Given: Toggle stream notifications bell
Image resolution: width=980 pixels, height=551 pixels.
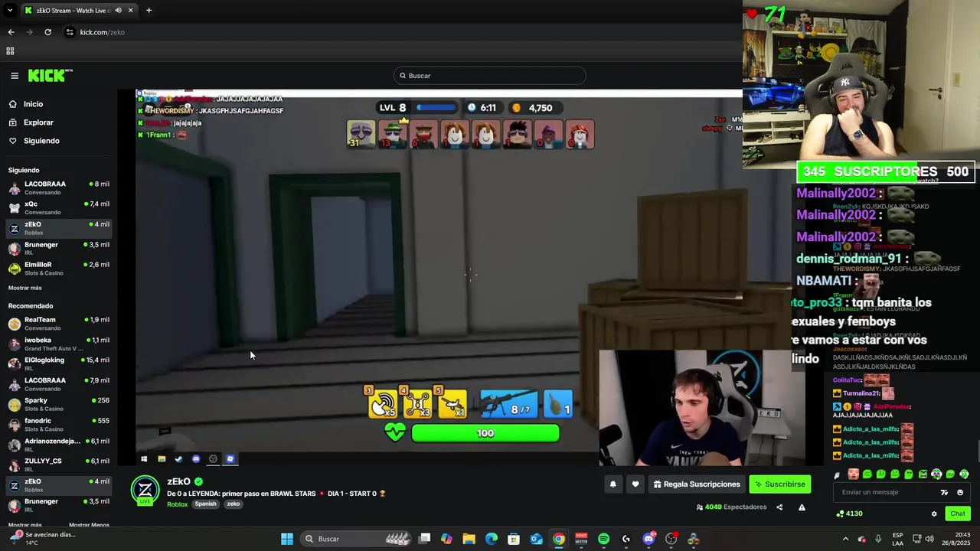Looking at the screenshot, I should coord(612,484).
